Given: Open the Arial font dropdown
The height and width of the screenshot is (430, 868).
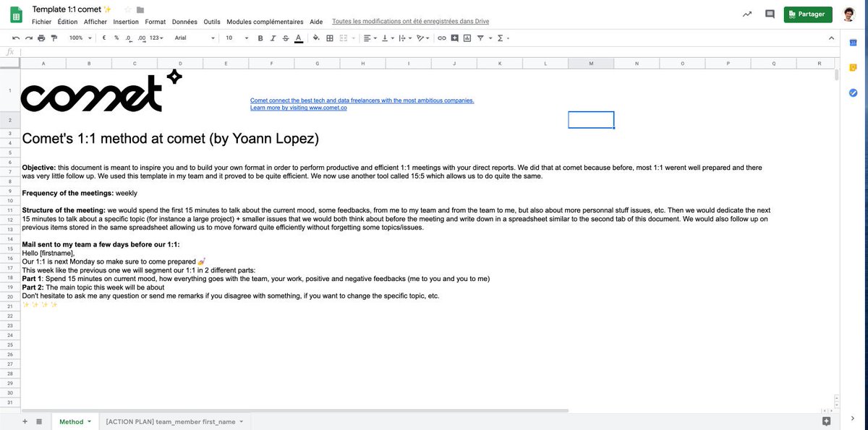Looking at the screenshot, I should [195, 38].
